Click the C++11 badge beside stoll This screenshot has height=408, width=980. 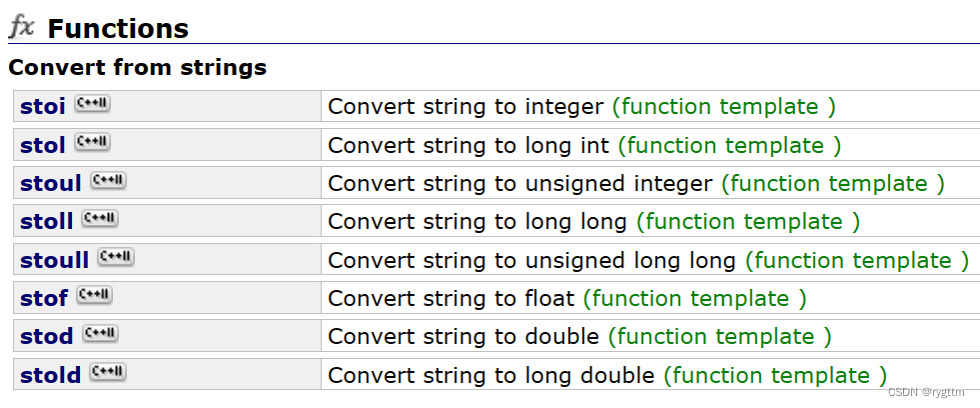coord(100,219)
